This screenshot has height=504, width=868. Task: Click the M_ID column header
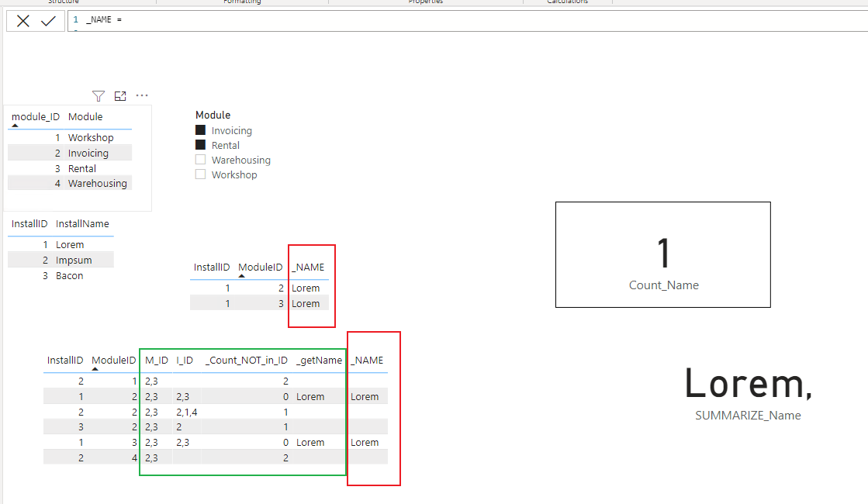pos(156,360)
